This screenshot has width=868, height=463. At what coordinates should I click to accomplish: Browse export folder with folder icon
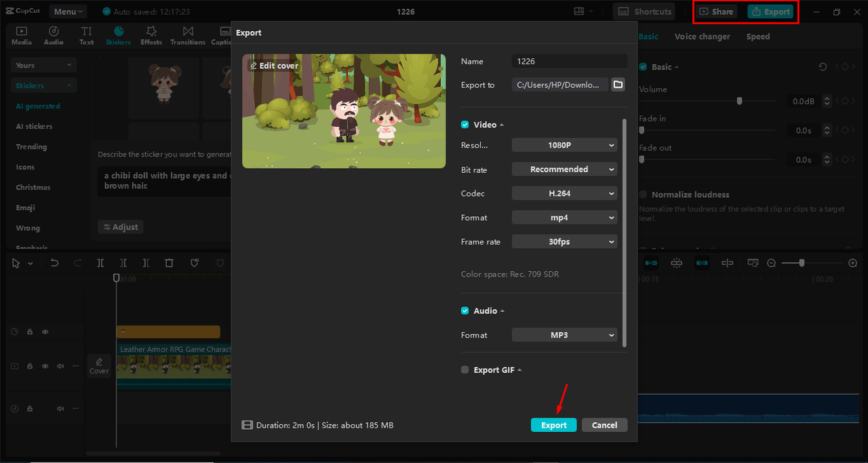617,85
